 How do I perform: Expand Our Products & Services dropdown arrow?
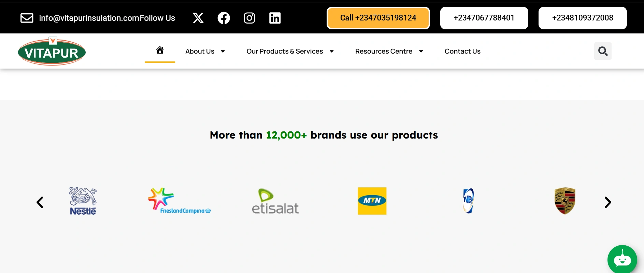coord(331,52)
